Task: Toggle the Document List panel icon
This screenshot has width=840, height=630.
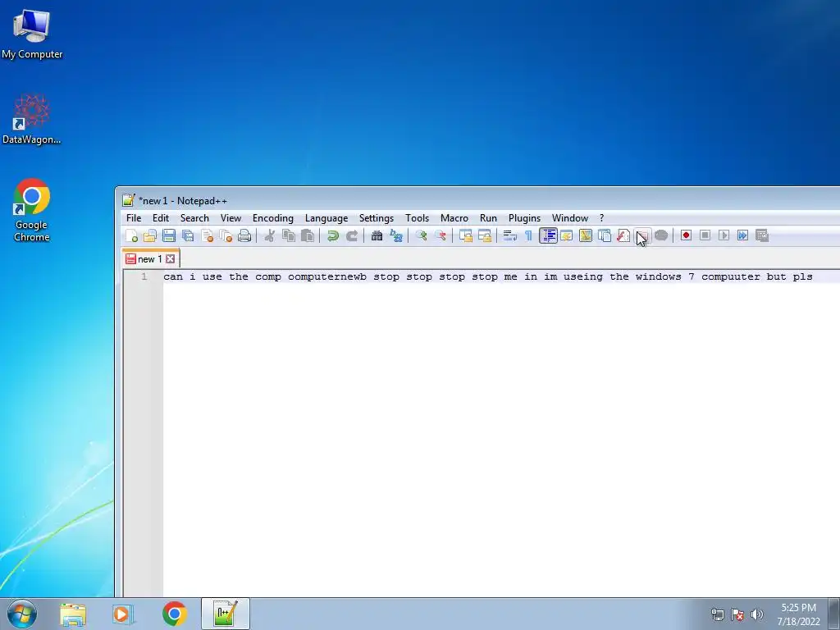Action: pyautogui.click(x=605, y=235)
